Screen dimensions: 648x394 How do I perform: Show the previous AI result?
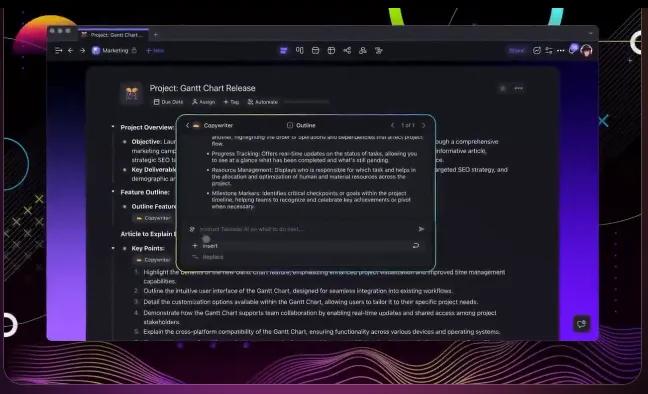[x=392, y=125]
